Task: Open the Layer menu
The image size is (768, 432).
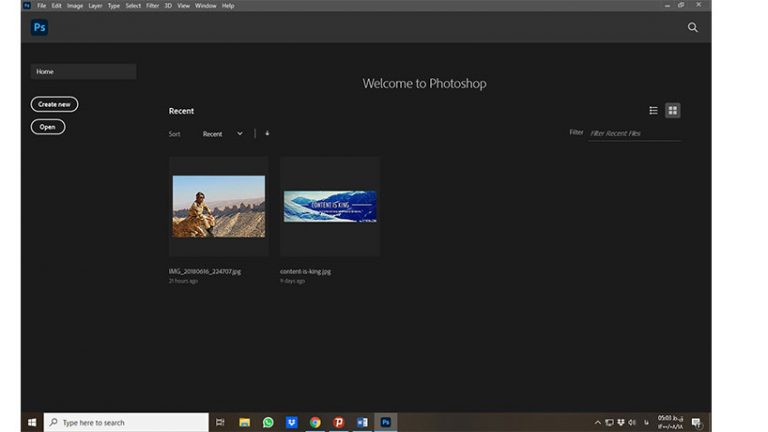Action: pos(95,6)
